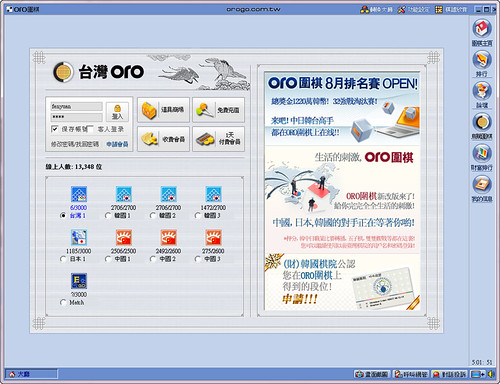500x384 pixels.
Task: Click the 日本 1 server icon
Action: click(79, 238)
